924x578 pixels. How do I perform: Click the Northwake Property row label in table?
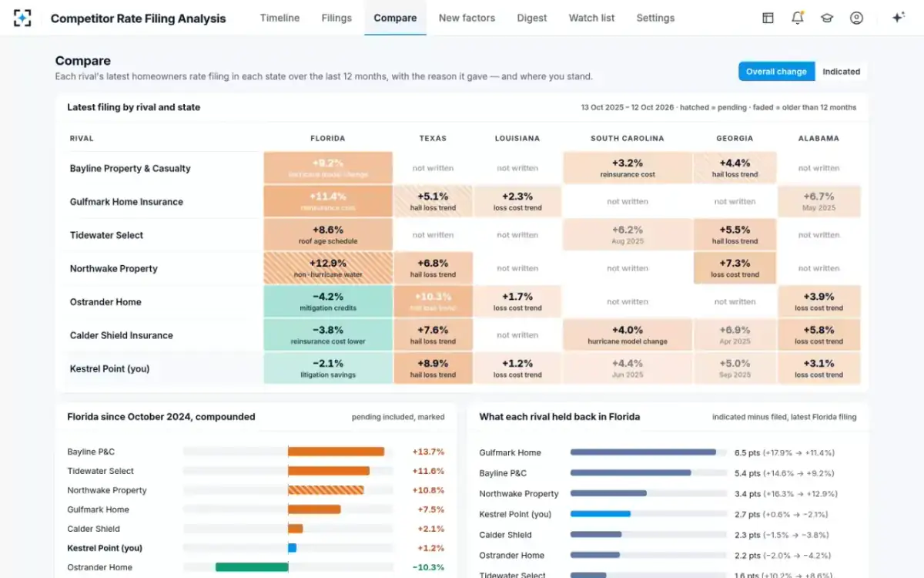click(x=113, y=268)
